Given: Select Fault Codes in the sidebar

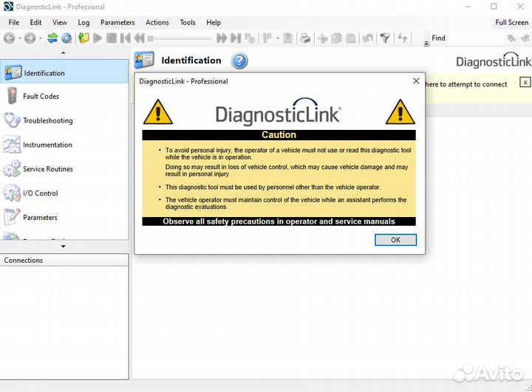Looking at the screenshot, I should pyautogui.click(x=64, y=96).
